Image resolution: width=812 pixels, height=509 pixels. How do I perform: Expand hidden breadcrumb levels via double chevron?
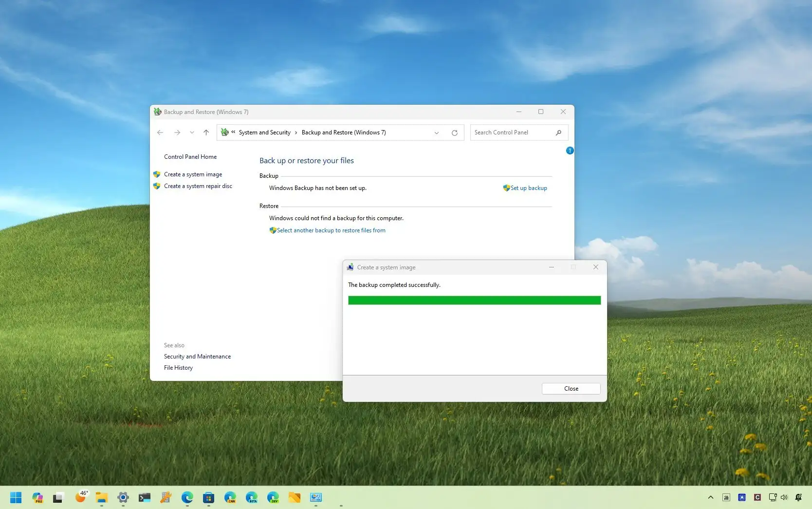[x=233, y=132]
